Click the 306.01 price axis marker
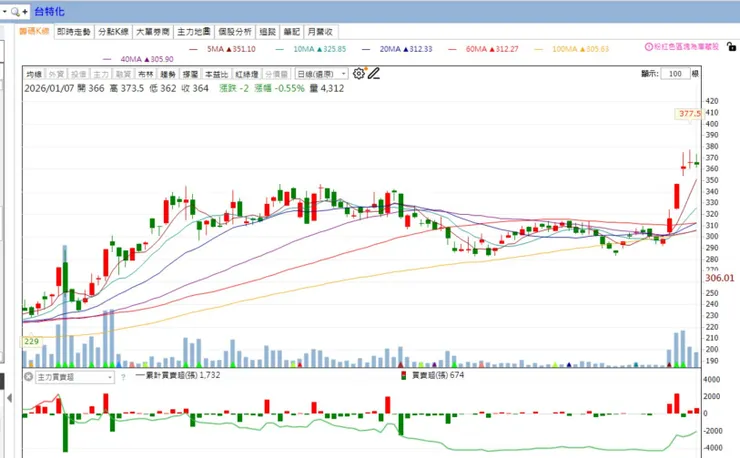Screen dimensions: 740x458 pyautogui.click(x=720, y=278)
